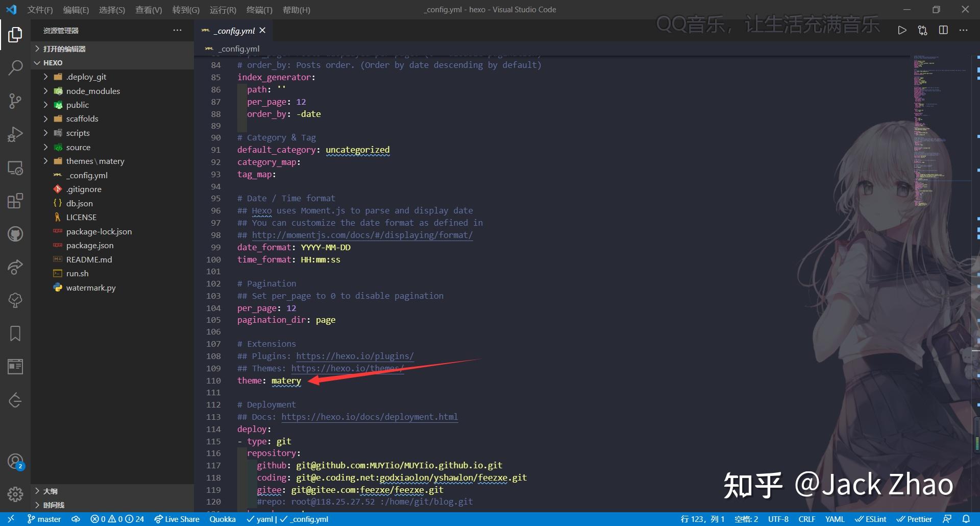The image size is (980, 526).
Task: Toggle Prettier formatter status
Action: (914, 518)
